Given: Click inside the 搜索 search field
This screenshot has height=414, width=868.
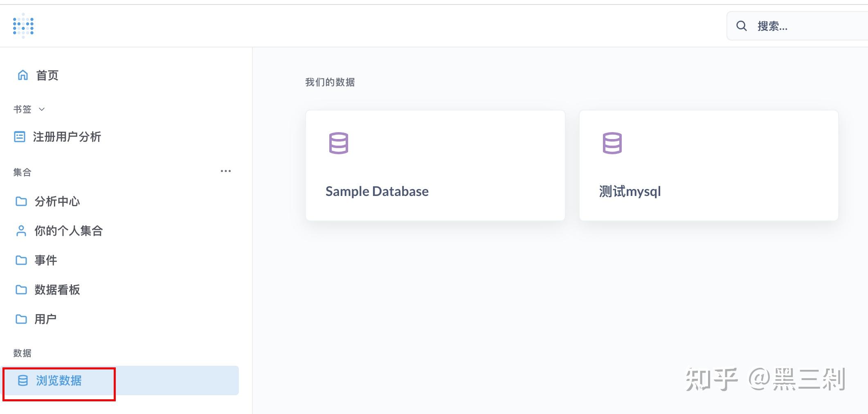Looking at the screenshot, I should [x=789, y=26].
